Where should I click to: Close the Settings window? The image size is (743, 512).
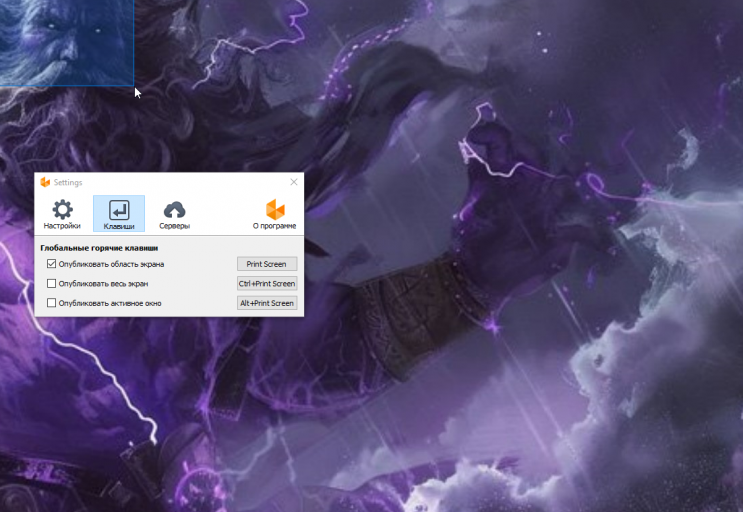point(294,182)
